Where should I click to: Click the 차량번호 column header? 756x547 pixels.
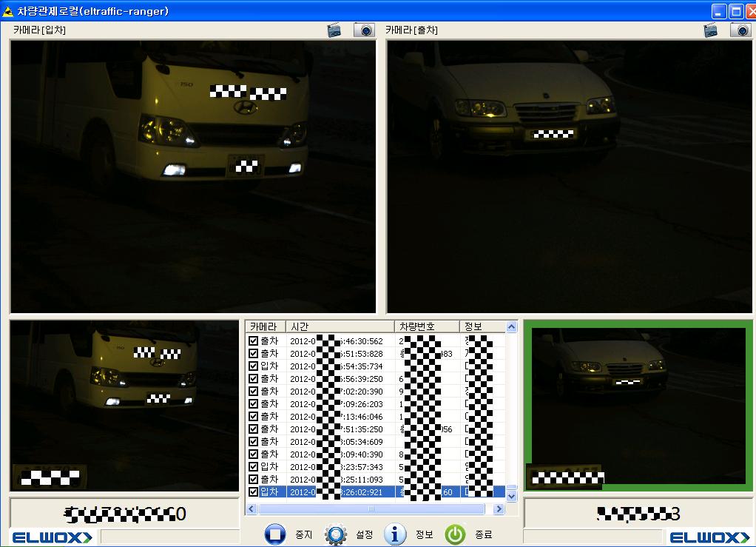tap(427, 326)
